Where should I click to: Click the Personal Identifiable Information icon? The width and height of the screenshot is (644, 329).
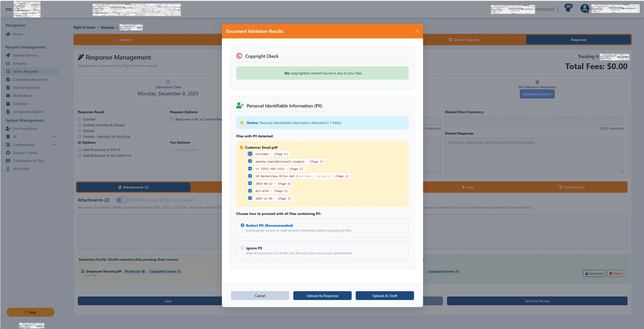click(240, 106)
